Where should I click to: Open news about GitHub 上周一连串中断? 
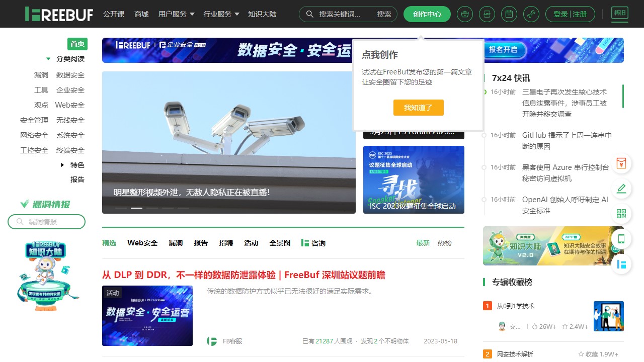coord(567,141)
